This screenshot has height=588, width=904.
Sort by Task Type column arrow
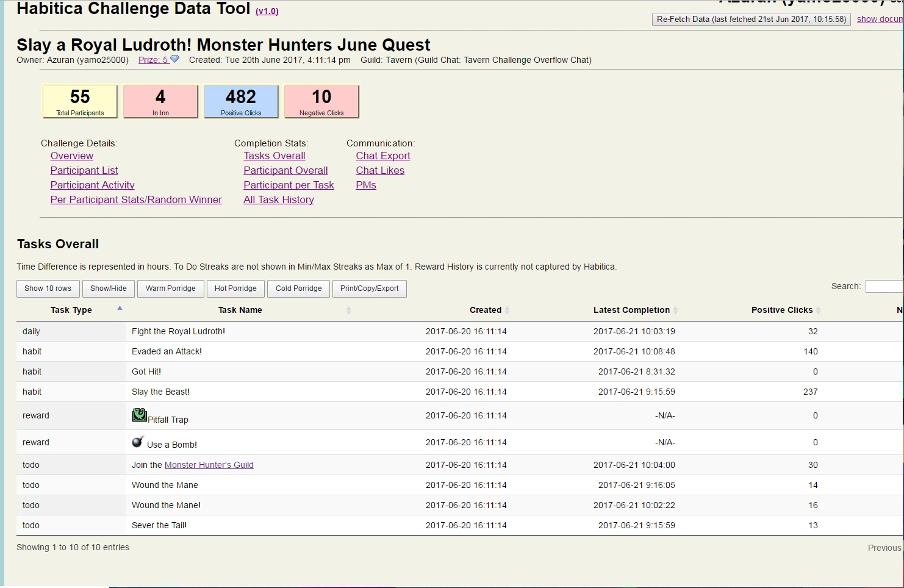120,308
